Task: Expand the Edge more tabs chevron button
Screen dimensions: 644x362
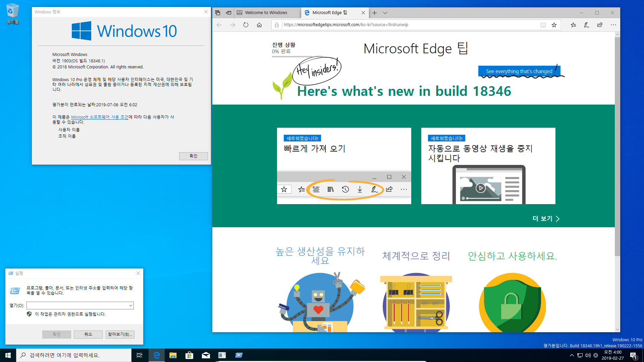Action: pyautogui.click(x=385, y=12)
